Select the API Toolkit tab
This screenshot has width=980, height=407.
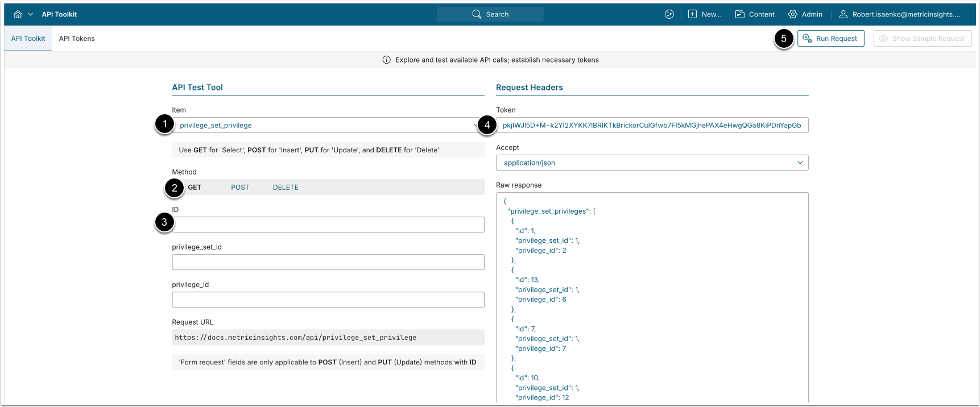click(x=28, y=39)
